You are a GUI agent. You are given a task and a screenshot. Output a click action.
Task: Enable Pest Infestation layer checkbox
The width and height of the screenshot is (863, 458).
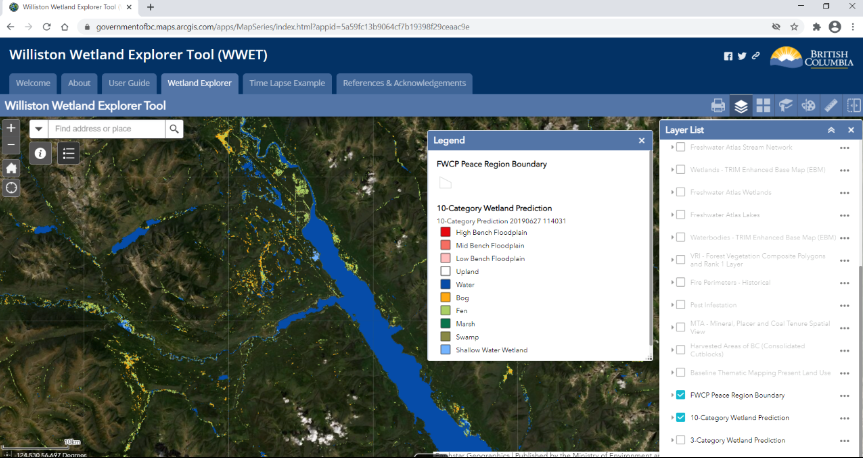point(681,305)
